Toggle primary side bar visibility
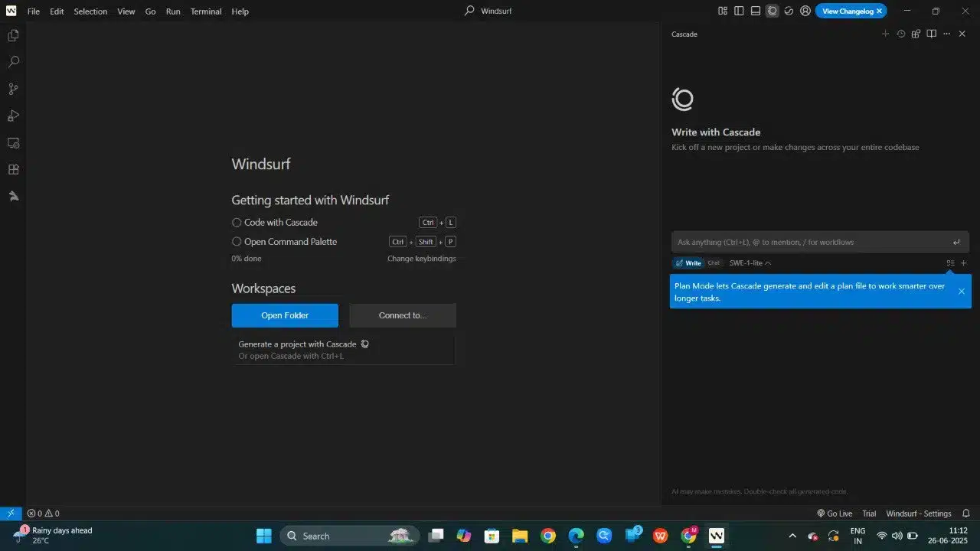 [739, 11]
